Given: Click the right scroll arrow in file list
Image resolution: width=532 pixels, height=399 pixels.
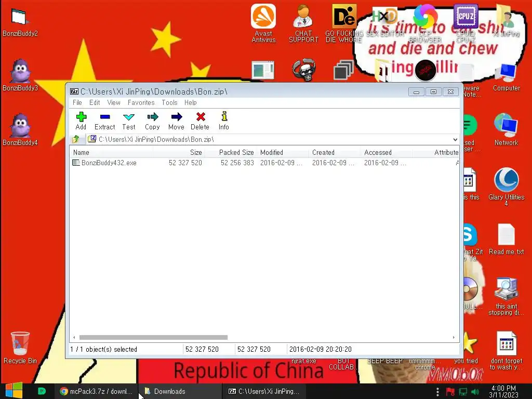Looking at the screenshot, I should click(454, 337).
